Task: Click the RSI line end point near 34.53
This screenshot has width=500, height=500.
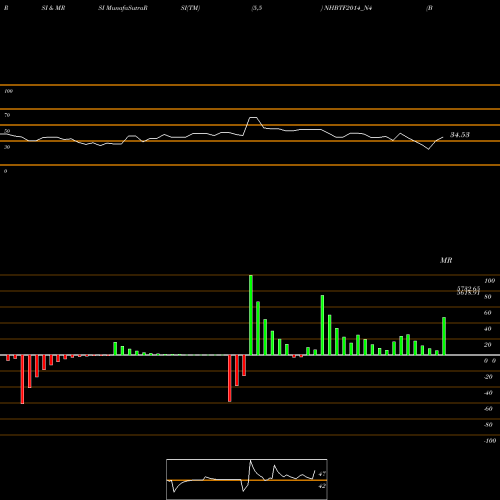Action: click(443, 137)
